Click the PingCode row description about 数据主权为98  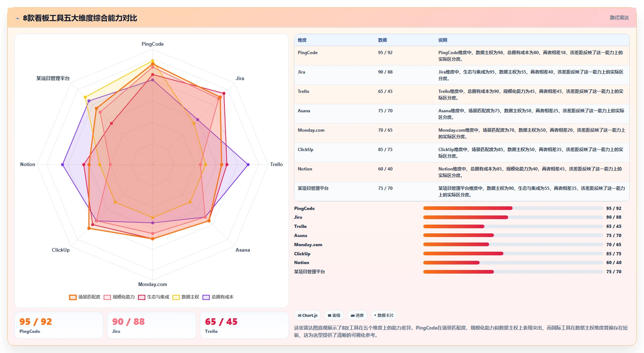pyautogui.click(x=531, y=56)
